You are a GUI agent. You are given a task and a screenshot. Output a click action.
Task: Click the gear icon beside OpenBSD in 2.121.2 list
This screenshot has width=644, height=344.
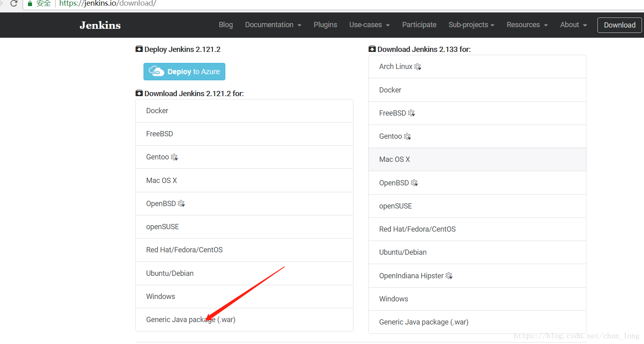181,204
